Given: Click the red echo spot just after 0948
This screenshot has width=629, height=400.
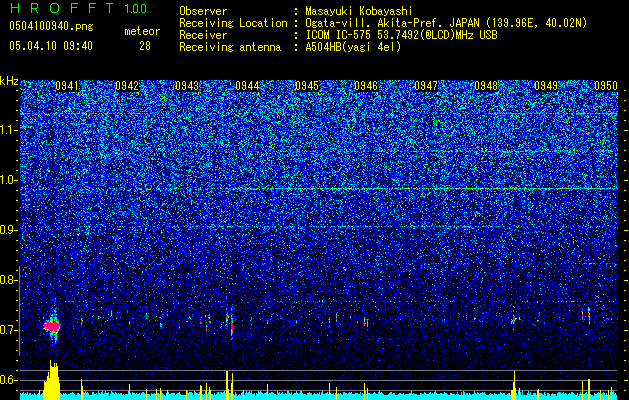Looking at the screenshot, I should point(513,319).
